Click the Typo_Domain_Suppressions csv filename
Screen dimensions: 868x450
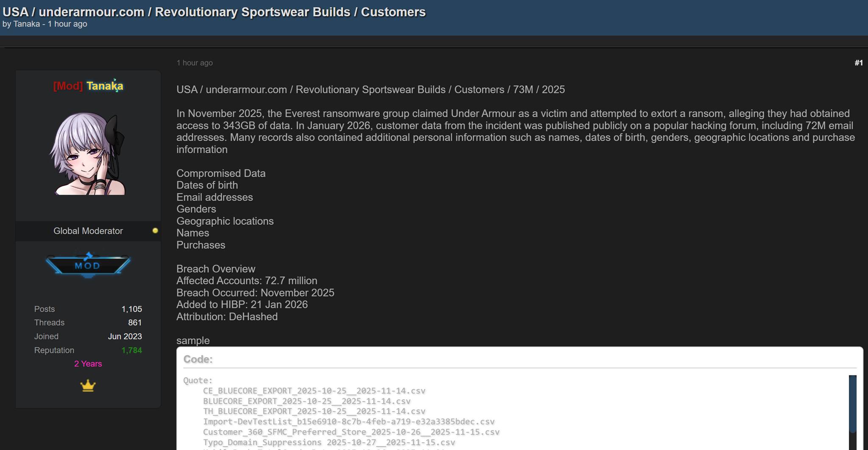coord(329,442)
